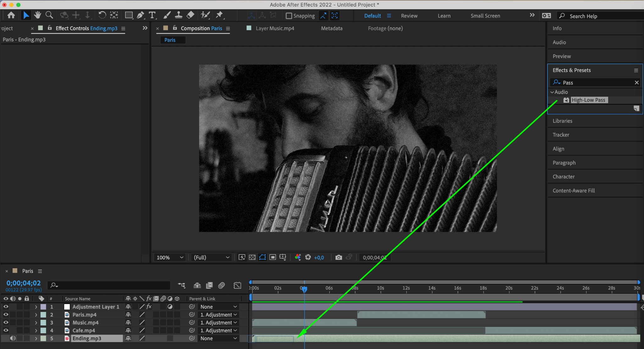This screenshot has width=644, height=349.
Task: Open the Layer Music.mp4 tab
Action: pyautogui.click(x=275, y=28)
